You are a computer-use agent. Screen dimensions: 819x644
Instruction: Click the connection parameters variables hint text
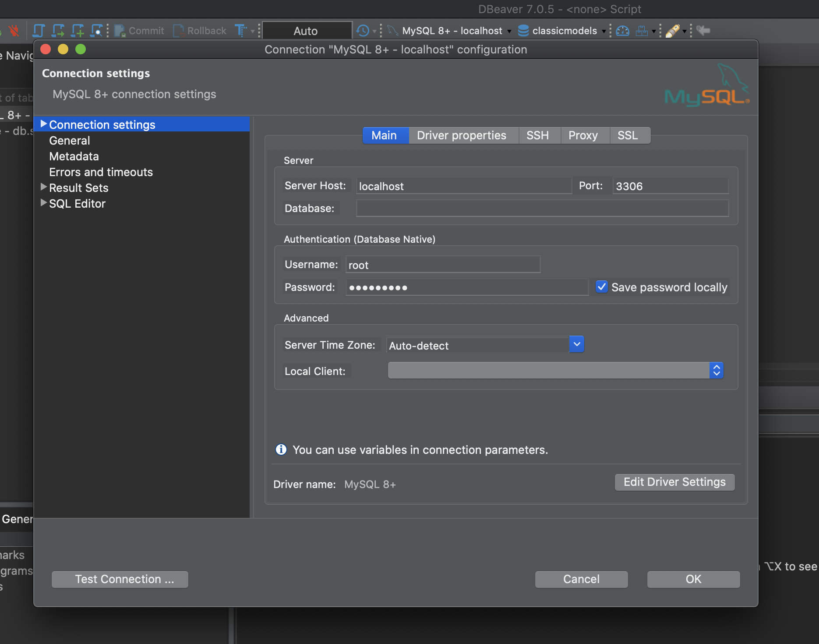click(420, 450)
